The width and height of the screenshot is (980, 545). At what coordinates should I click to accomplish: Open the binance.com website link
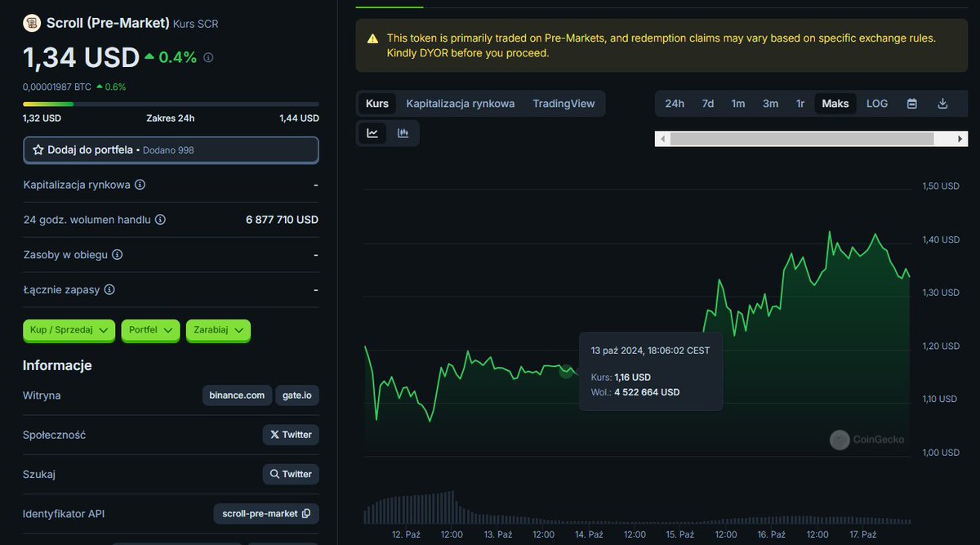click(x=237, y=395)
